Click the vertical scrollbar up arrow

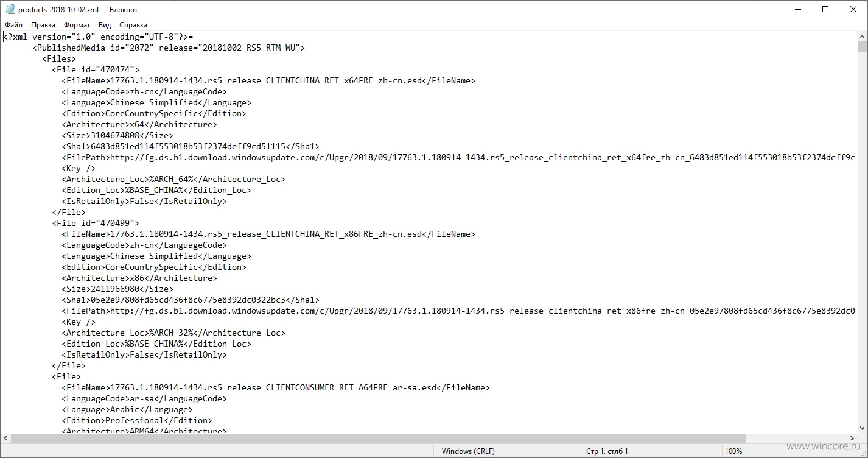click(862, 36)
